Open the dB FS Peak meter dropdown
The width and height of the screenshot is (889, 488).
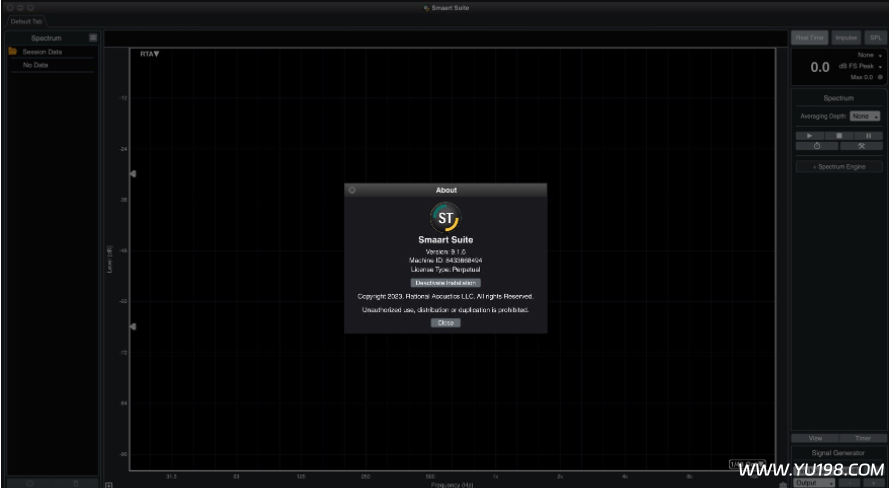(x=860, y=66)
